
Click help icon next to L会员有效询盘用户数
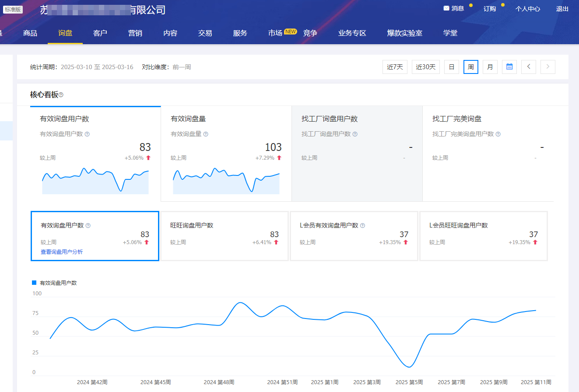362,226
